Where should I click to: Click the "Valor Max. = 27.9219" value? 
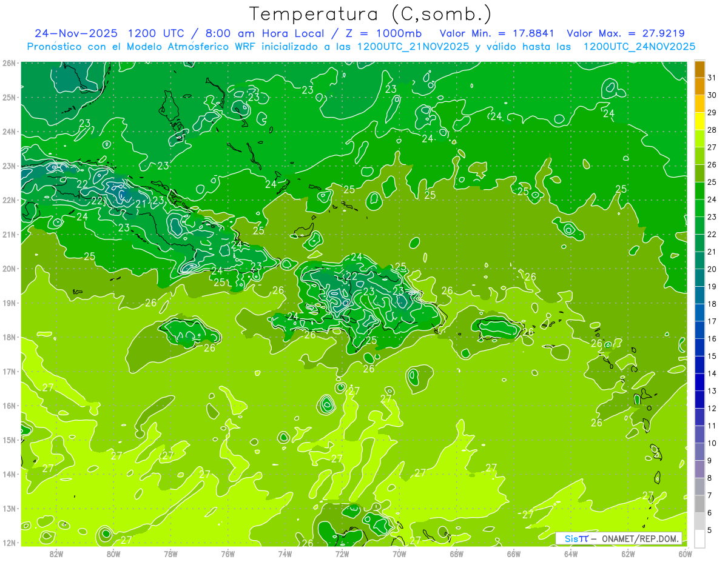pos(625,33)
